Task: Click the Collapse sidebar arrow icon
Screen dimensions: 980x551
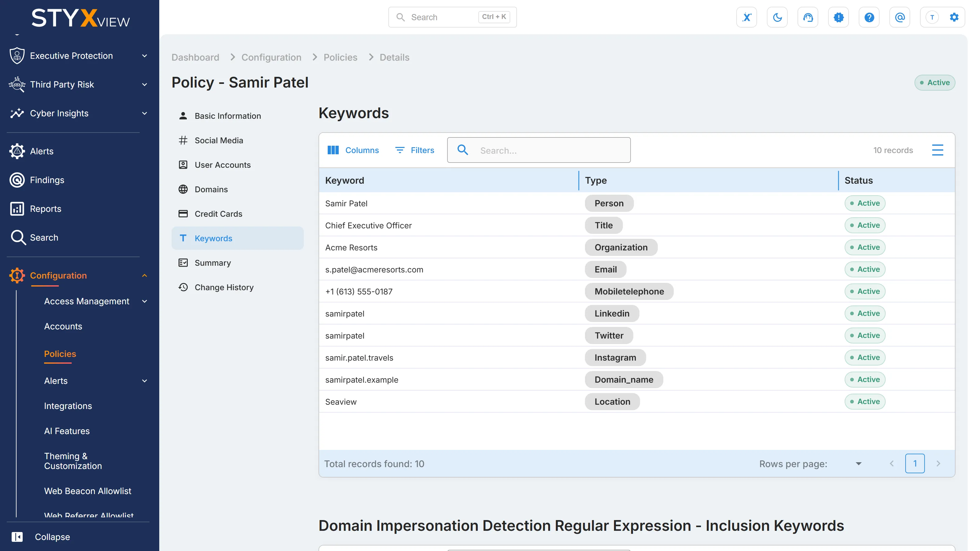Action: tap(17, 537)
